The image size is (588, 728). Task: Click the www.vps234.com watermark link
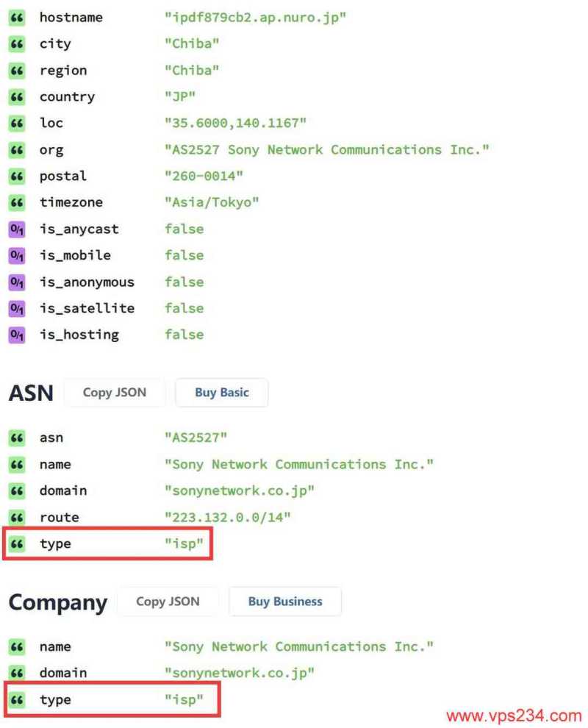[514, 715]
